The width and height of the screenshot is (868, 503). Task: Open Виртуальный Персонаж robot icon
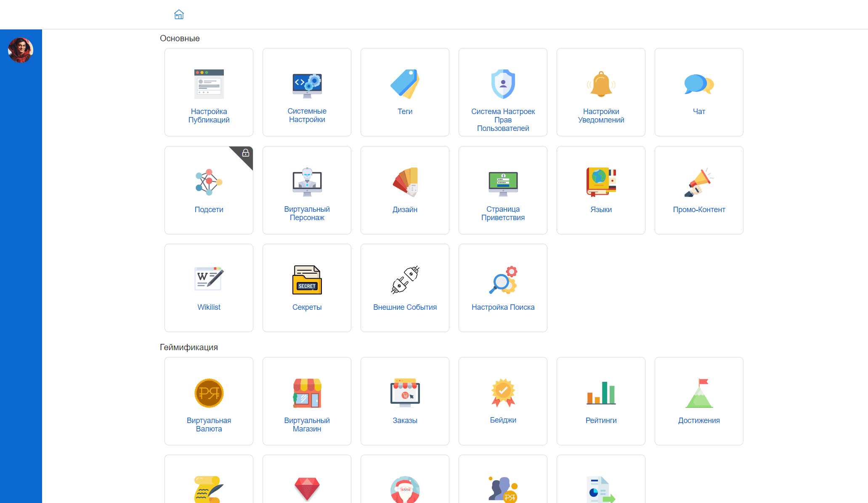307,182
